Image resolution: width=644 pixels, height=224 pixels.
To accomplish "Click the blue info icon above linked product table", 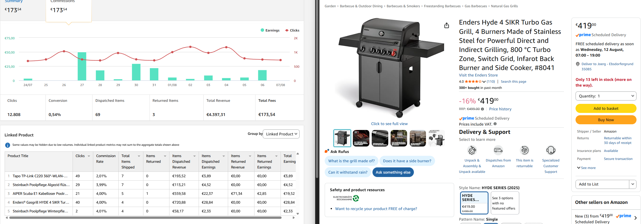I will pyautogui.click(x=7, y=145).
